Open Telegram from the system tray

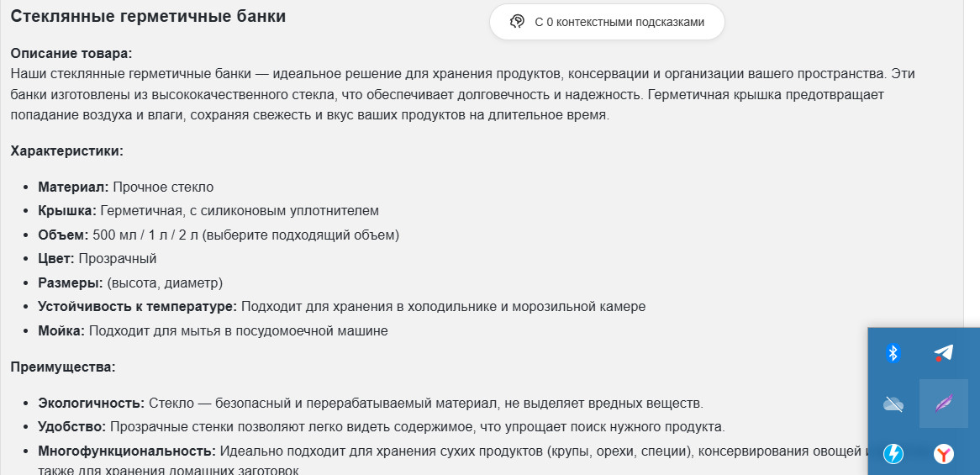pyautogui.click(x=944, y=353)
